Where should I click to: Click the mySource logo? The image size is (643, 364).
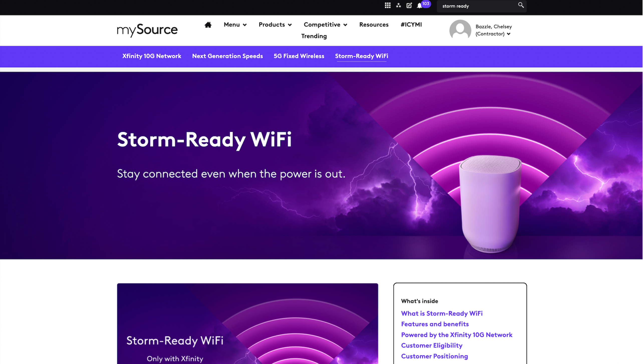point(147,30)
